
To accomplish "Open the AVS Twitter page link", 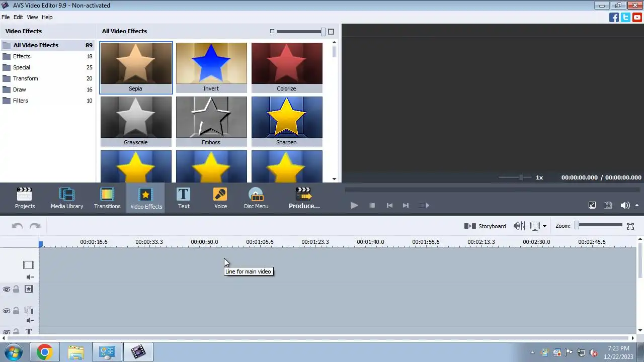I will [x=625, y=17].
